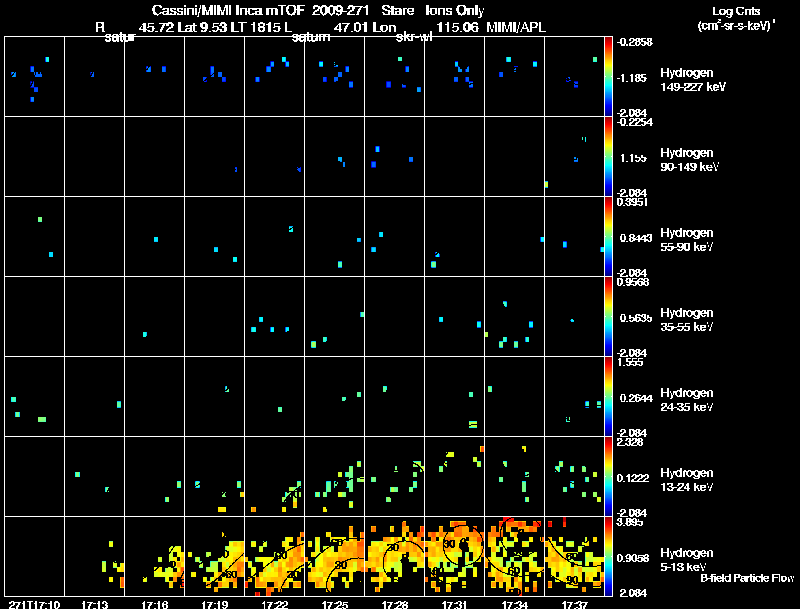The image size is (800, 609).
Task: Select the Lon value 115.06 in header
Action: 458,28
